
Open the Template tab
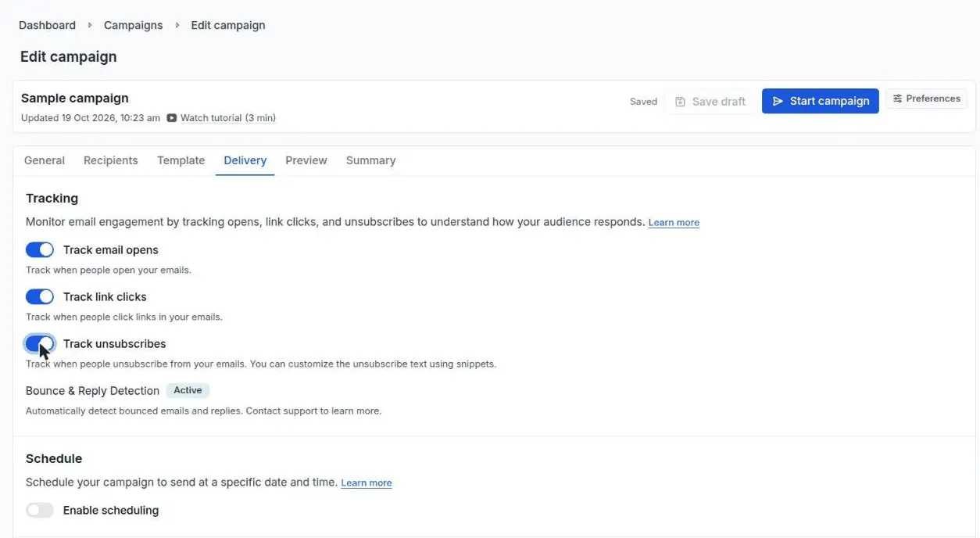click(181, 160)
